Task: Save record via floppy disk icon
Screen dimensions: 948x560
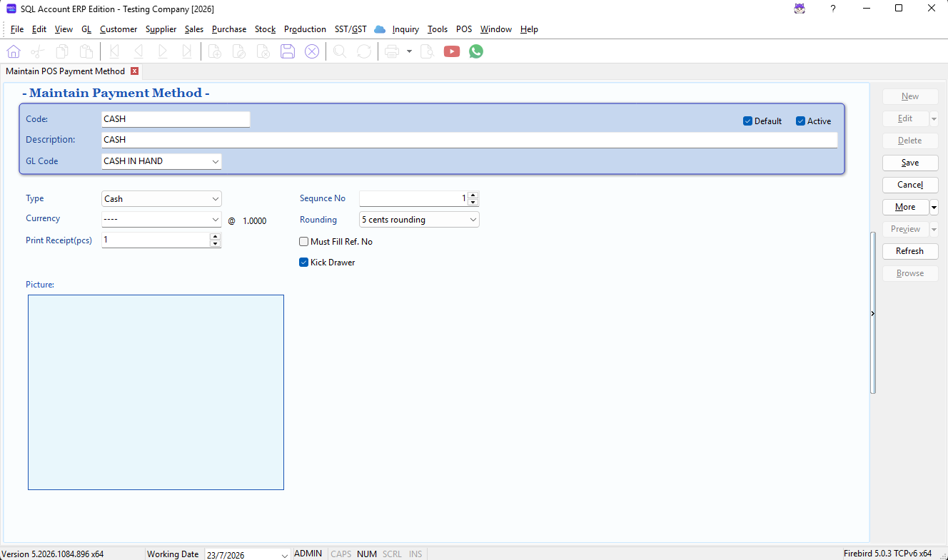Action: point(288,51)
